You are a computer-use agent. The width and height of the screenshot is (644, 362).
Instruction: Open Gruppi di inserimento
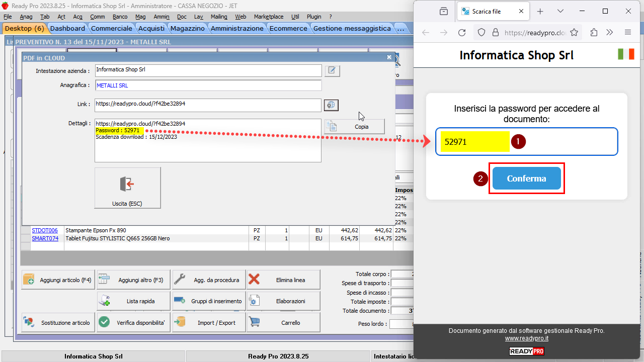click(208, 301)
